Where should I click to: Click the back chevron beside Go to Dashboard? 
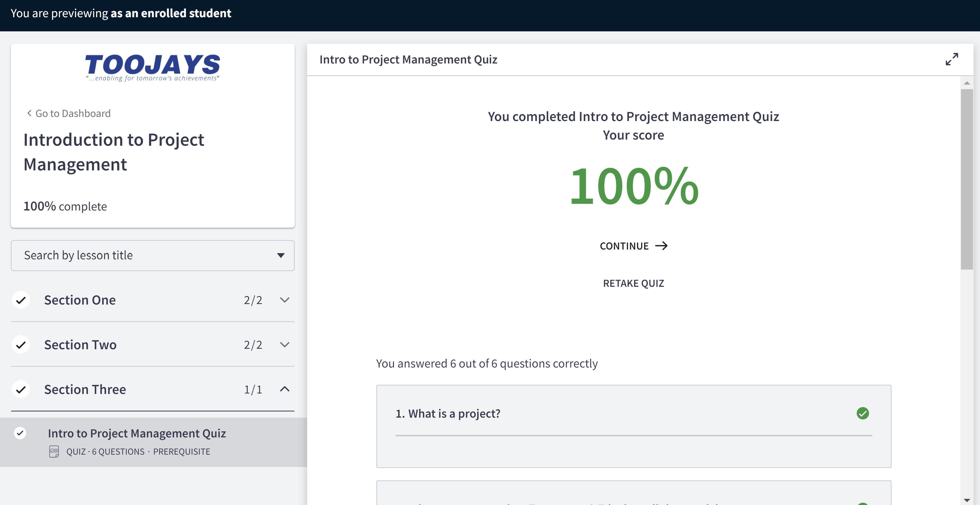29,113
